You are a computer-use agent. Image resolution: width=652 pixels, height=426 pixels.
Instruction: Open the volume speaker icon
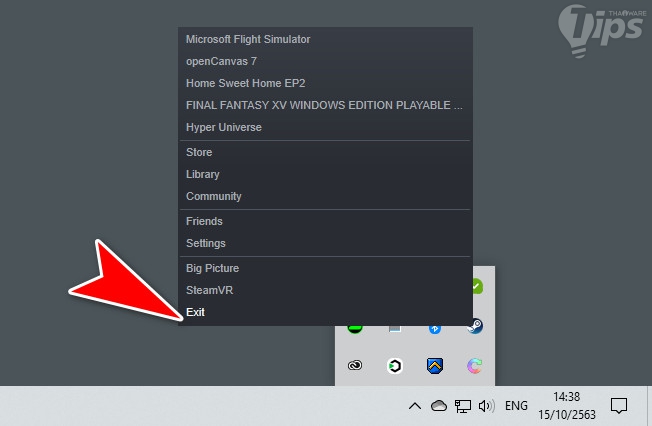(487, 406)
